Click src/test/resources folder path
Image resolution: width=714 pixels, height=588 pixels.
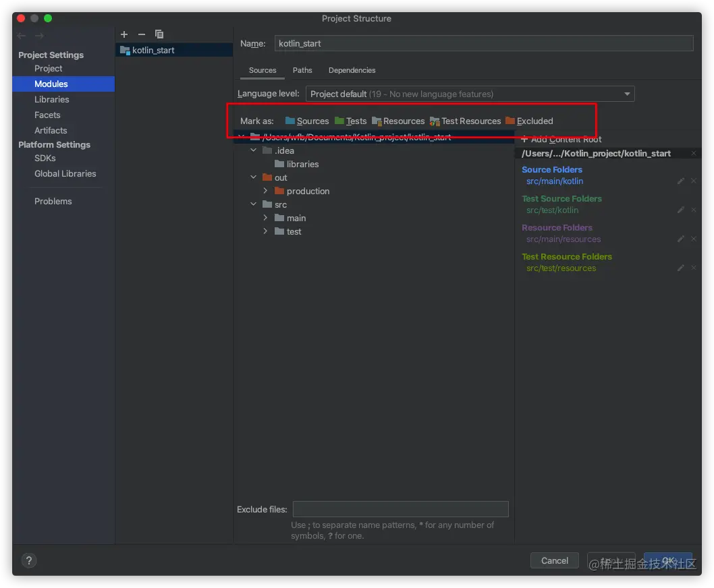click(x=561, y=268)
